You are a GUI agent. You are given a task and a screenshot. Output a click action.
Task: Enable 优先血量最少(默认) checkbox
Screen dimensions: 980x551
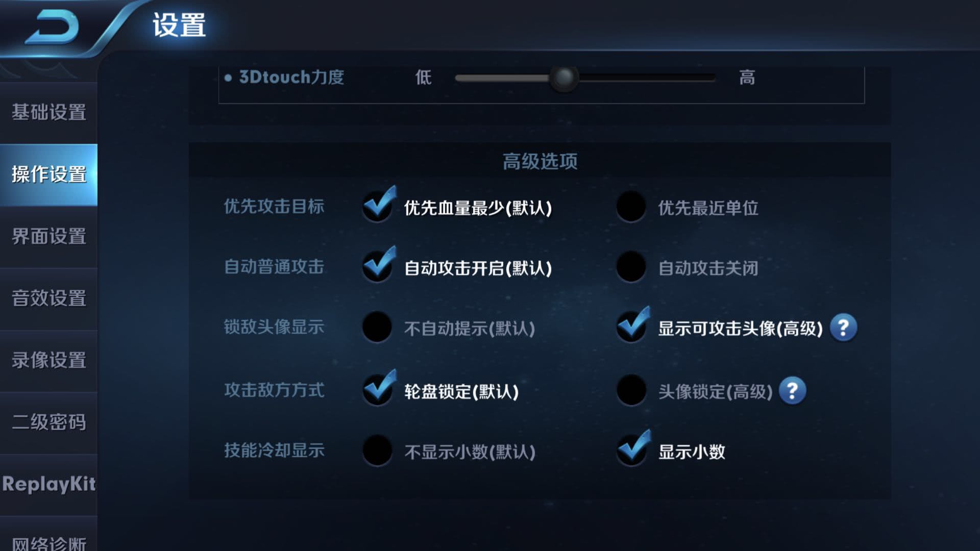click(376, 207)
